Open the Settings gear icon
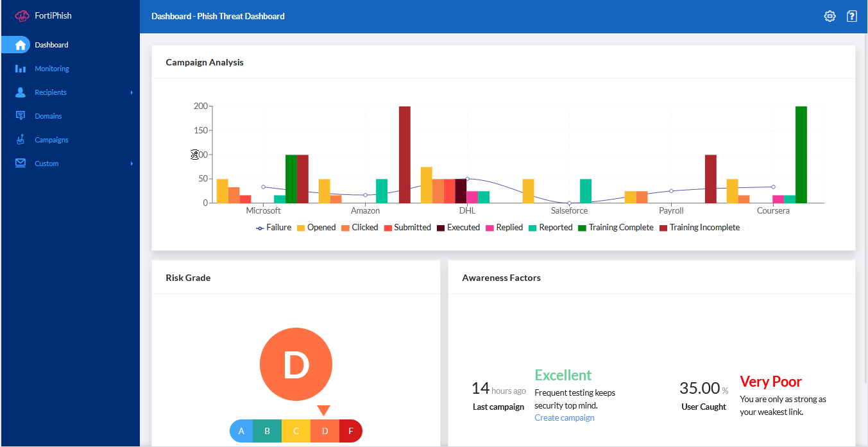 (830, 16)
